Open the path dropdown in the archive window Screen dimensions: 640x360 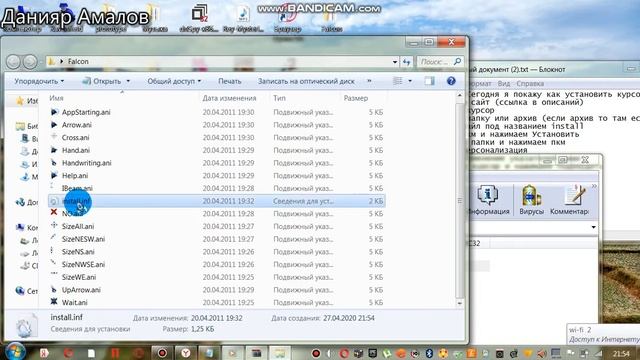tap(593, 227)
